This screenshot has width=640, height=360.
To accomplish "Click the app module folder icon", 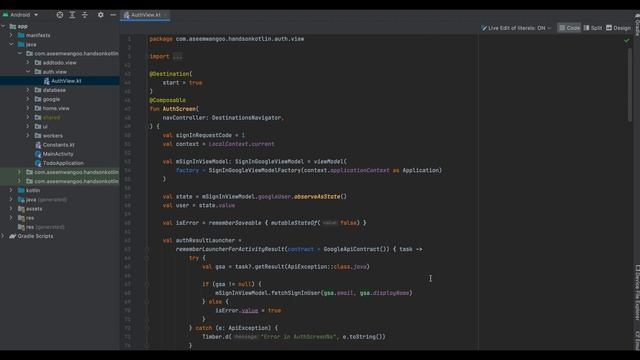I will 13,26.
